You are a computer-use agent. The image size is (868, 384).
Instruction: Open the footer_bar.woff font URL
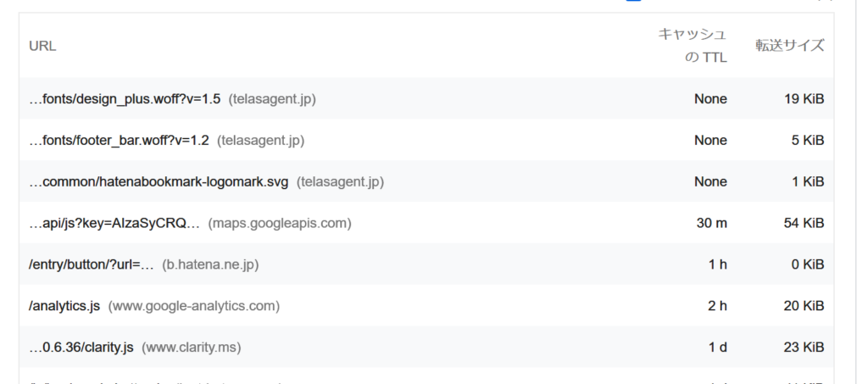tap(119, 141)
